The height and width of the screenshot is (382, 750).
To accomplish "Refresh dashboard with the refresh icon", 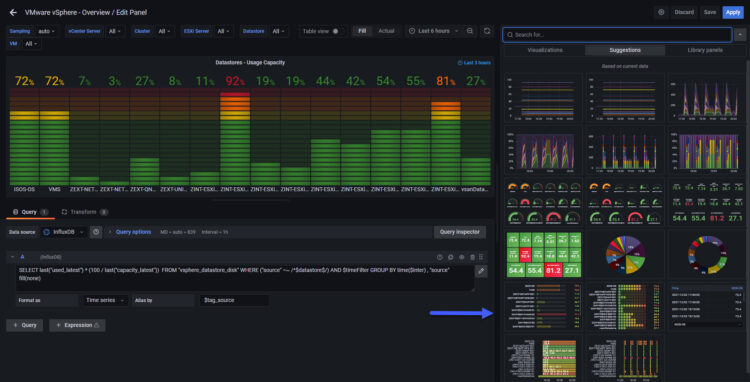I will (x=487, y=31).
